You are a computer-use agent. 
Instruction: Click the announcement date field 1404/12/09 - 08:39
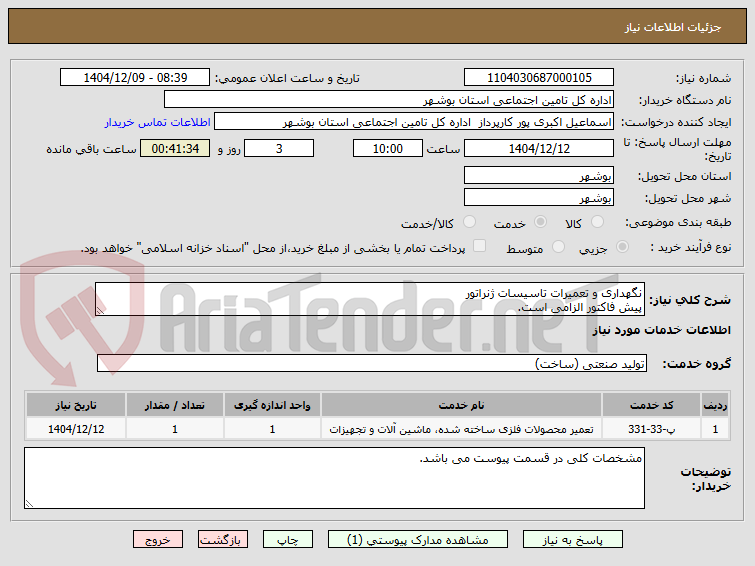tap(135, 78)
